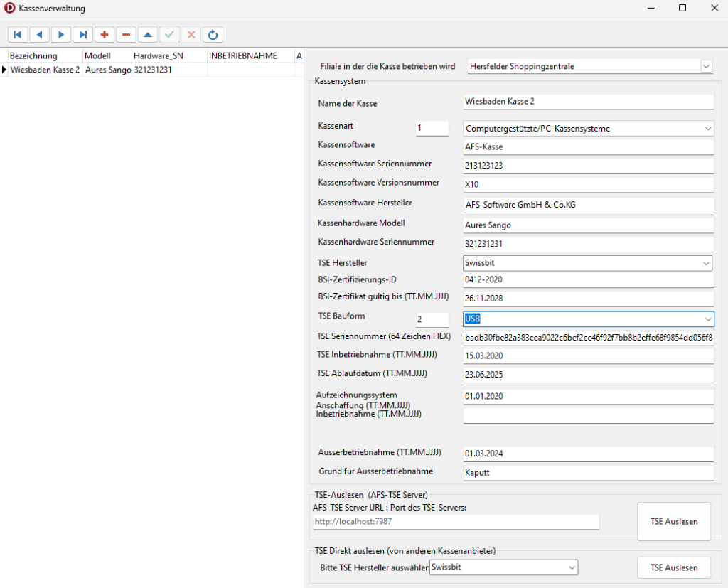This screenshot has width=728, height=588.
Task: Click the BSI-Zertifikat gültig bis date field
Action: (x=588, y=299)
